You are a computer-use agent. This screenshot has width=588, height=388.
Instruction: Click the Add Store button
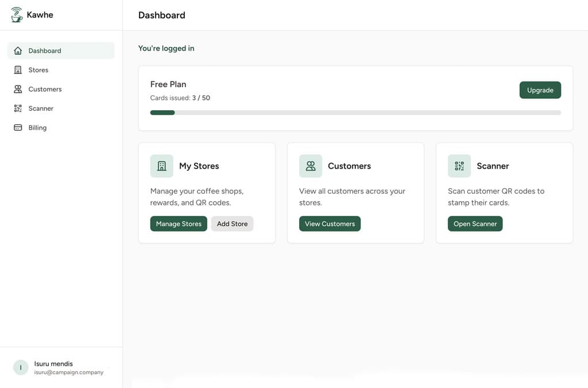232,223
